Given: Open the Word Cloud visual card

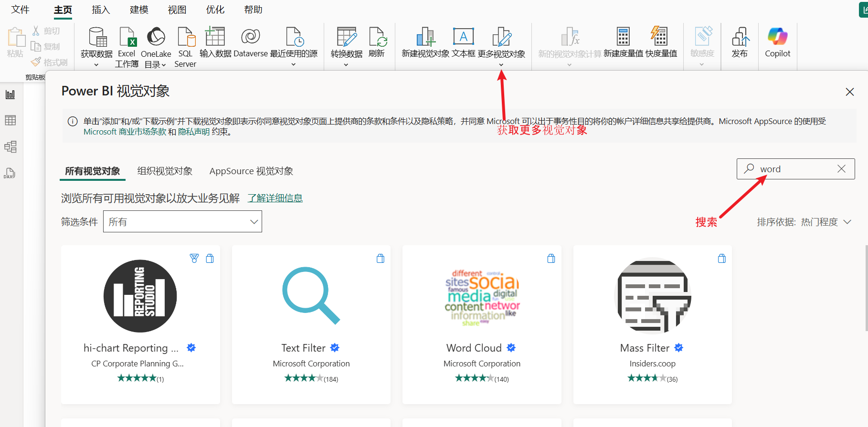Looking at the screenshot, I should [x=482, y=324].
